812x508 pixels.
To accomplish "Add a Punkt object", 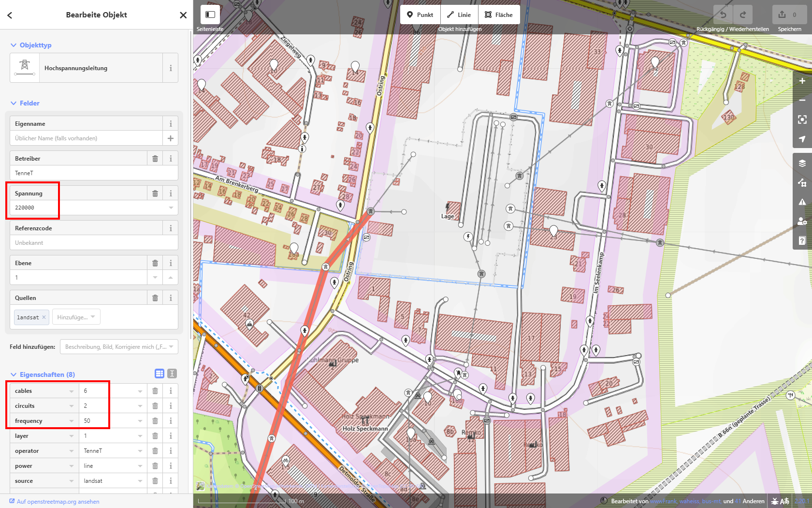I will pyautogui.click(x=420, y=15).
